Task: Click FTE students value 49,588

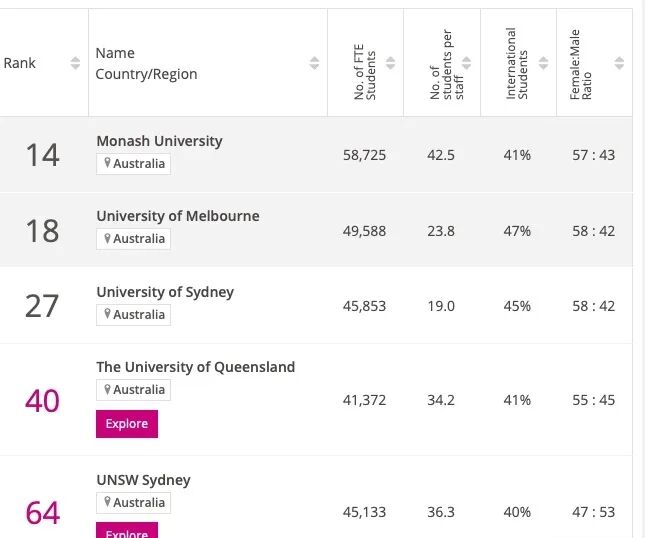Action: coord(364,231)
